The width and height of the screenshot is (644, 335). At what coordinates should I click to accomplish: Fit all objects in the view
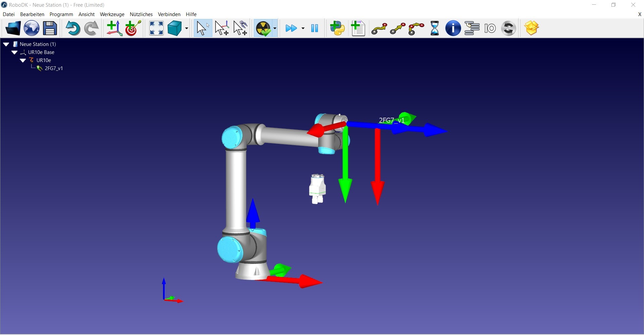point(156,28)
